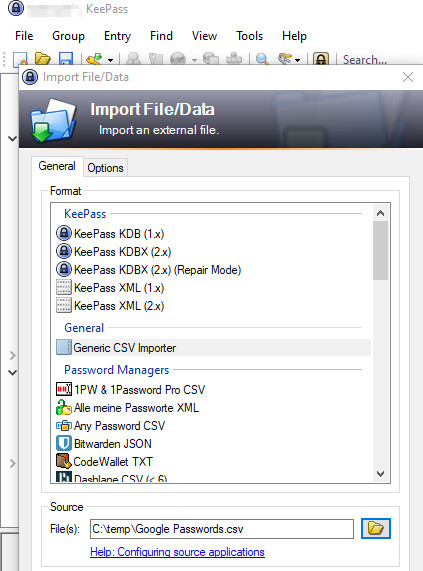Select KeePass XML (2.x) format
The image size is (423, 571).
coord(119,306)
